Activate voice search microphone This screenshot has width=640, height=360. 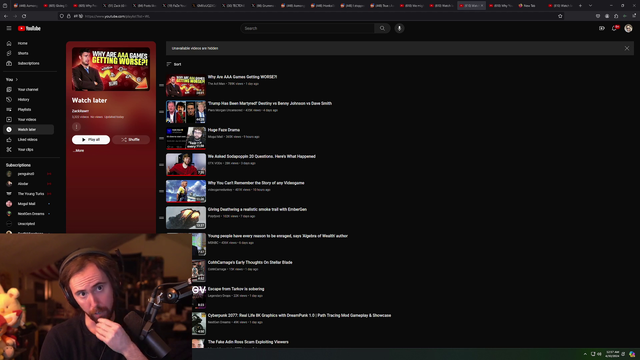[x=399, y=28]
